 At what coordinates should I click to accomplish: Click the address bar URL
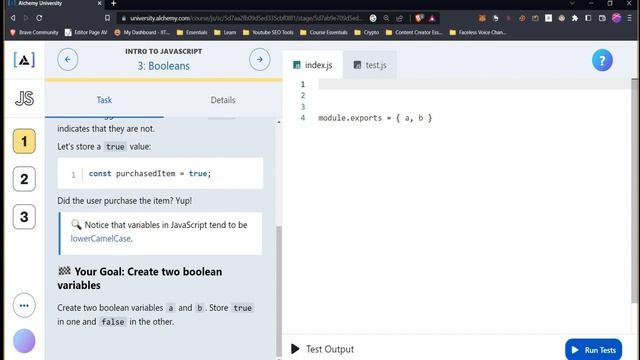pos(246,18)
